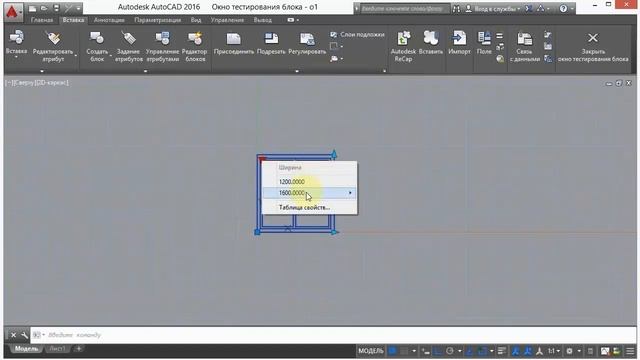The width and height of the screenshot is (640, 360).
Task: Click Вставить point cloud icon
Action: pyautogui.click(x=431, y=38)
